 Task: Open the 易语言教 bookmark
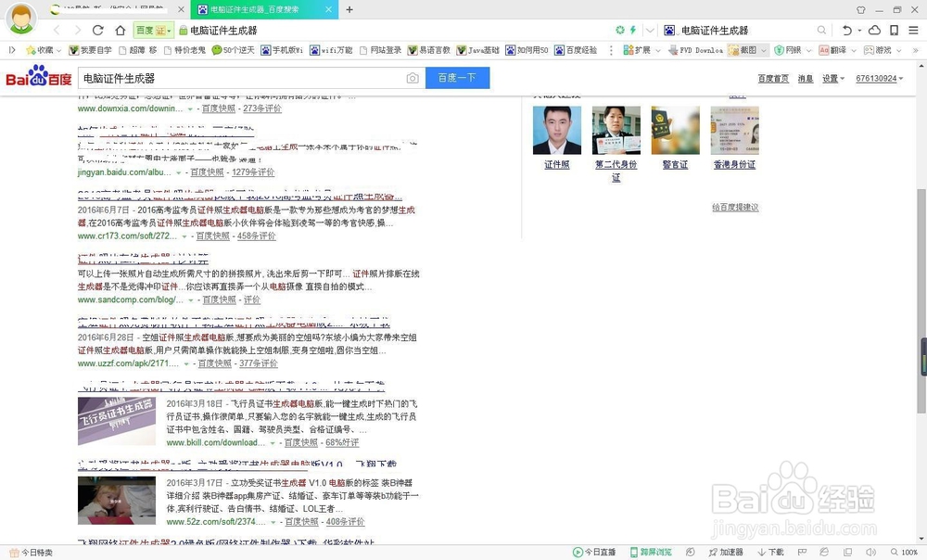[429, 50]
